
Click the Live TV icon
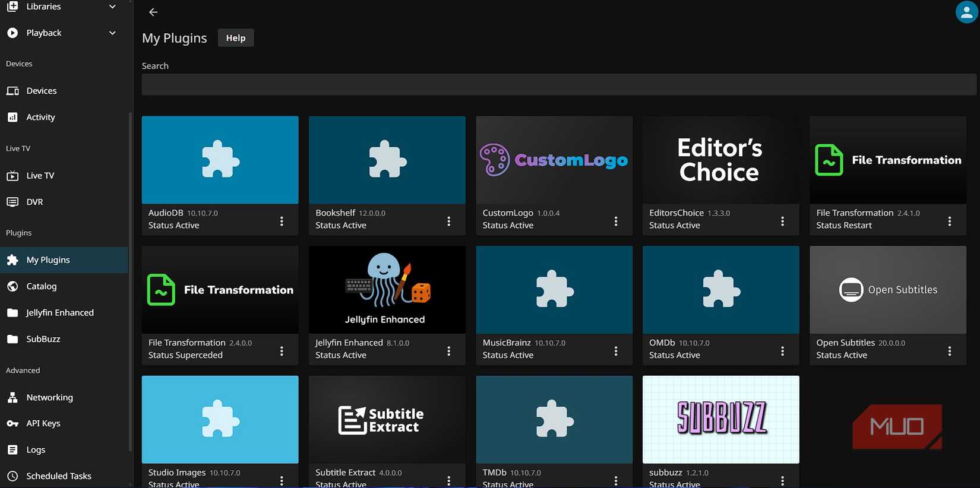point(12,176)
